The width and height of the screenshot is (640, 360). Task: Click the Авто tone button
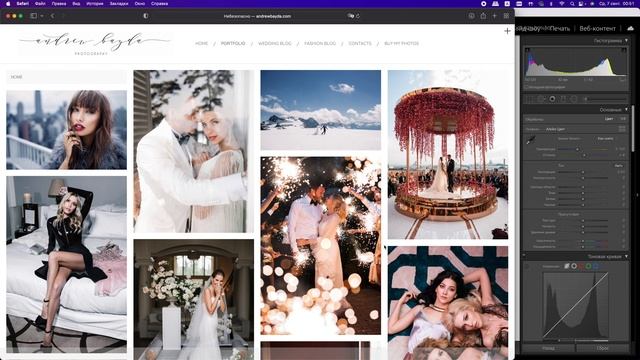619,166
